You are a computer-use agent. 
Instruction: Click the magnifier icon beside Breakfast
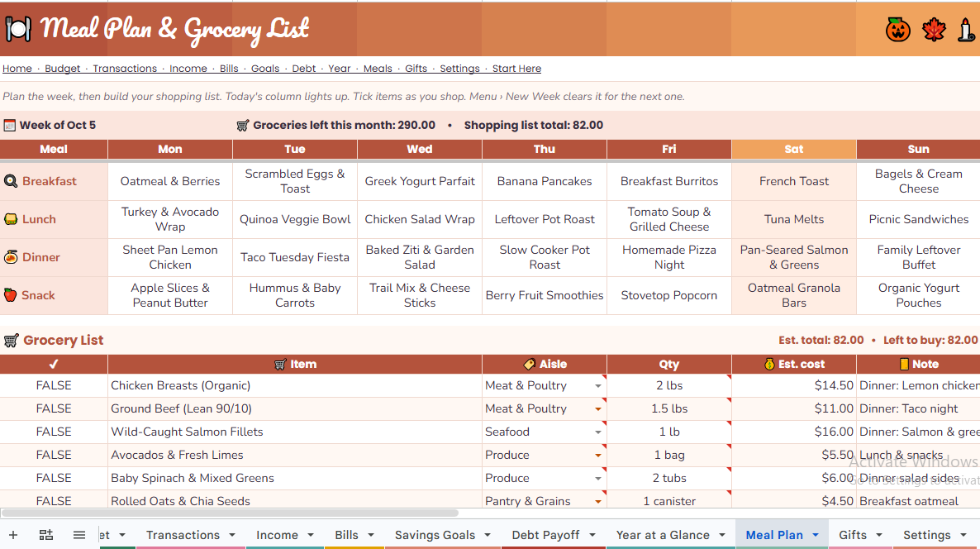[11, 181]
